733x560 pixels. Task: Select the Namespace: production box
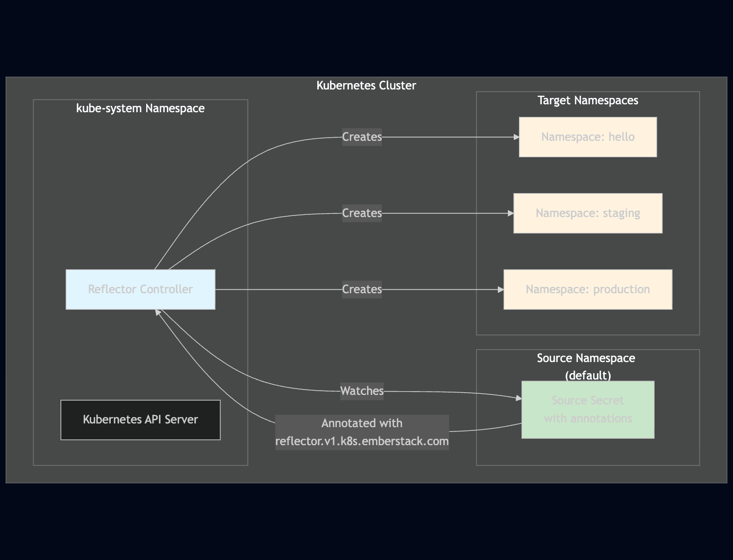click(x=587, y=289)
